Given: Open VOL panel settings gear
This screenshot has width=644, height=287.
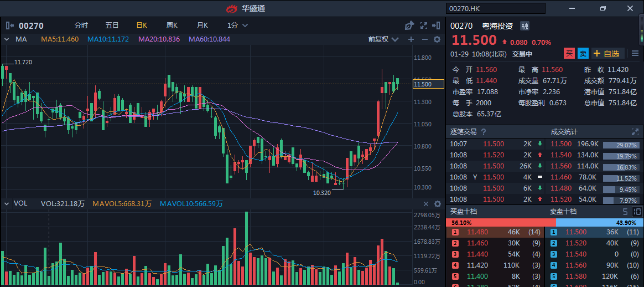Looking at the screenshot, I should 437,204.
